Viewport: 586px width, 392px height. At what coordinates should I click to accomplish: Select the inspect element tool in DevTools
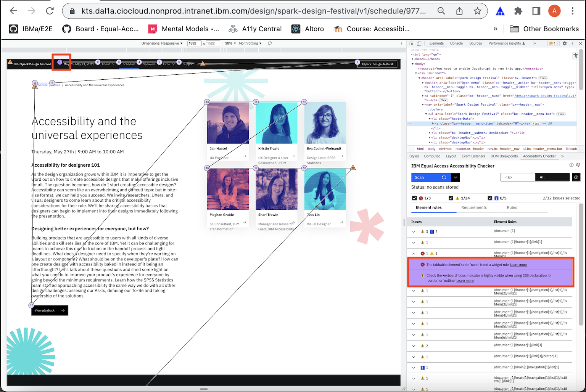point(412,43)
